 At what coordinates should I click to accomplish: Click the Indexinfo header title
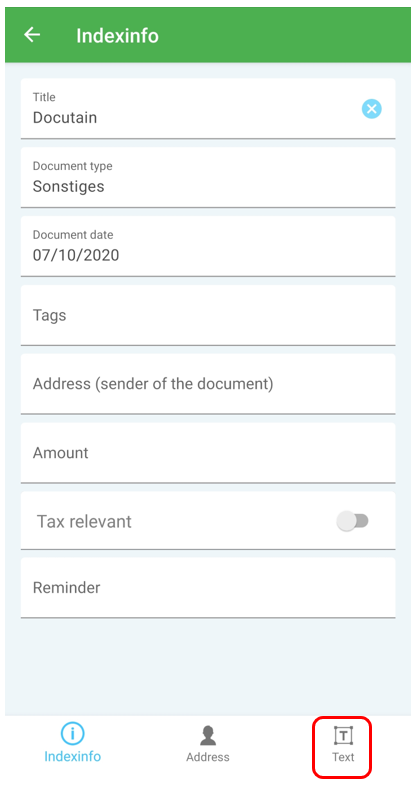tap(117, 36)
